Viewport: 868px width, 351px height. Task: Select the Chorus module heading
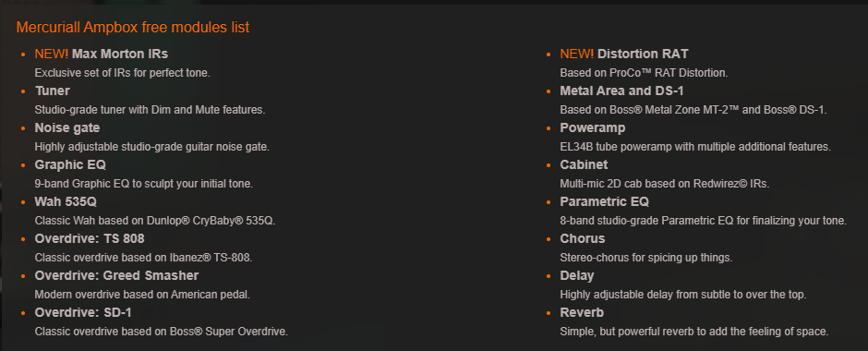pyautogui.click(x=583, y=238)
